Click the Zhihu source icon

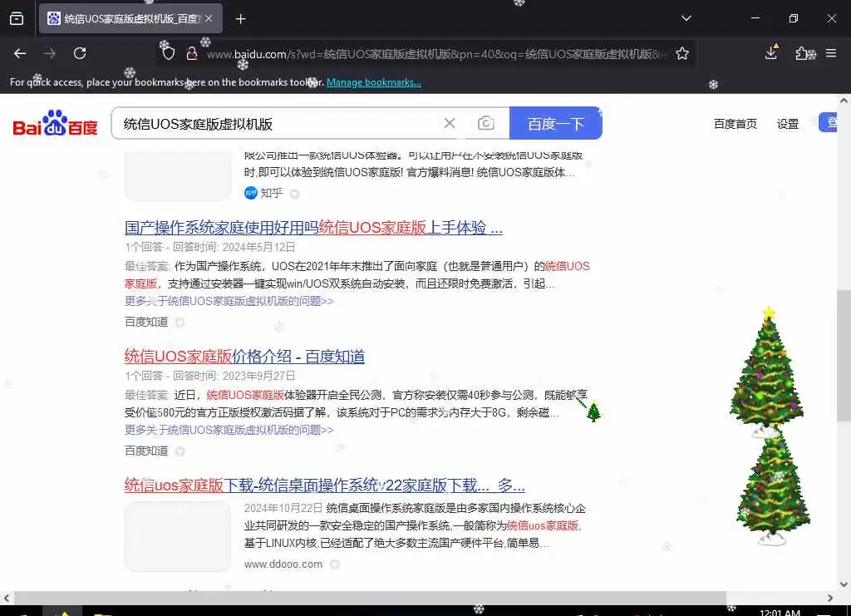point(251,193)
